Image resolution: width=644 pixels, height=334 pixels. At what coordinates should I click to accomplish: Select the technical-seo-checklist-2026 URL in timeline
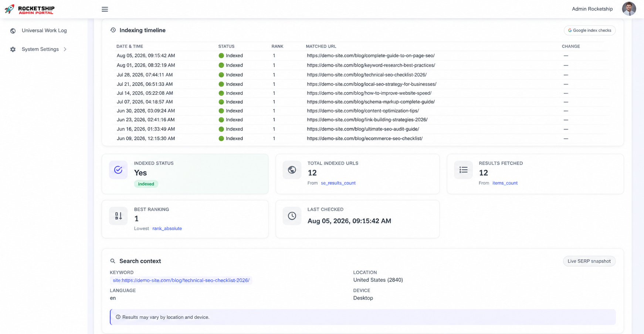click(x=367, y=75)
